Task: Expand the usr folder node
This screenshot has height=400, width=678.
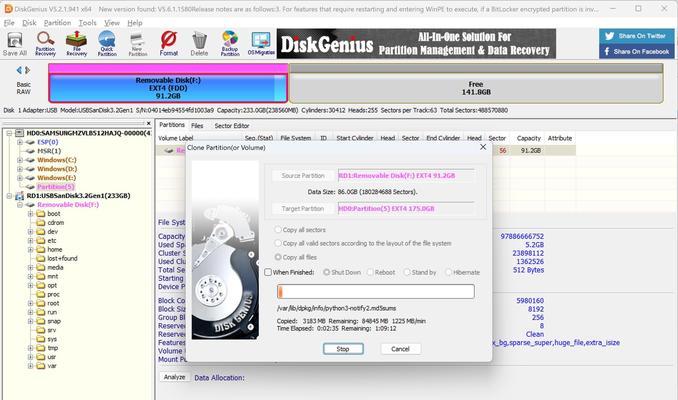Action: coord(31,357)
